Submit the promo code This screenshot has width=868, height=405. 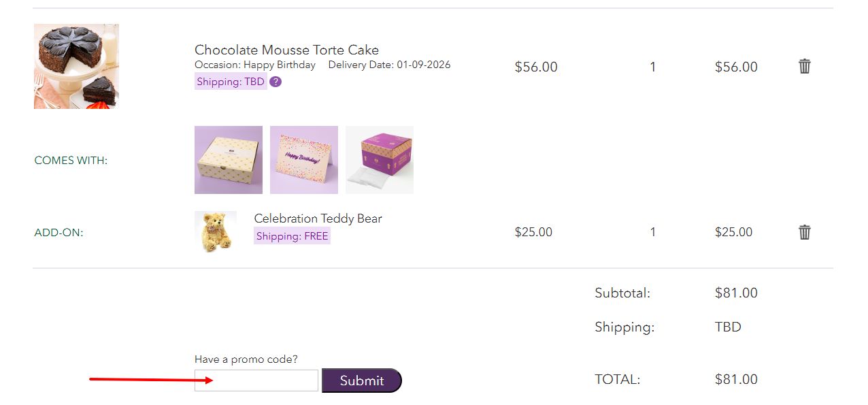(362, 380)
